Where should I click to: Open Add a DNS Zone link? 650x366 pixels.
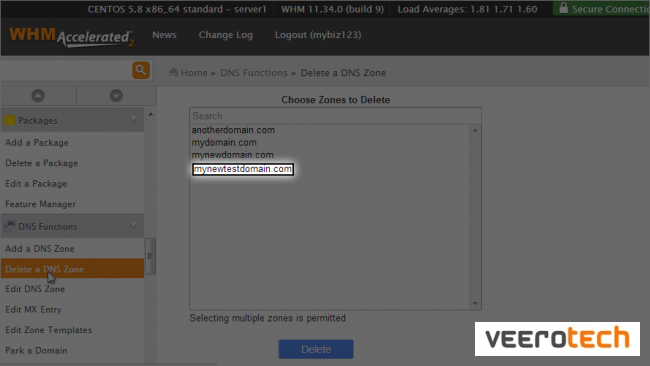pos(40,249)
